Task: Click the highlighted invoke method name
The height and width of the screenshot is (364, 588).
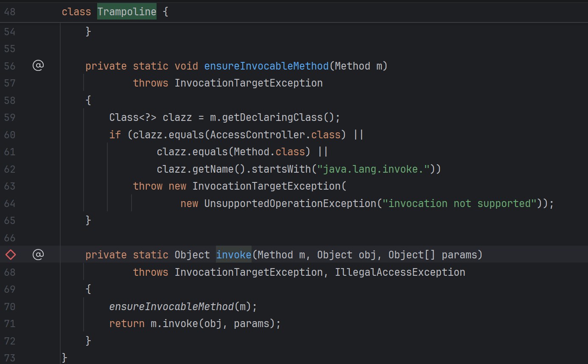Action: [x=233, y=255]
